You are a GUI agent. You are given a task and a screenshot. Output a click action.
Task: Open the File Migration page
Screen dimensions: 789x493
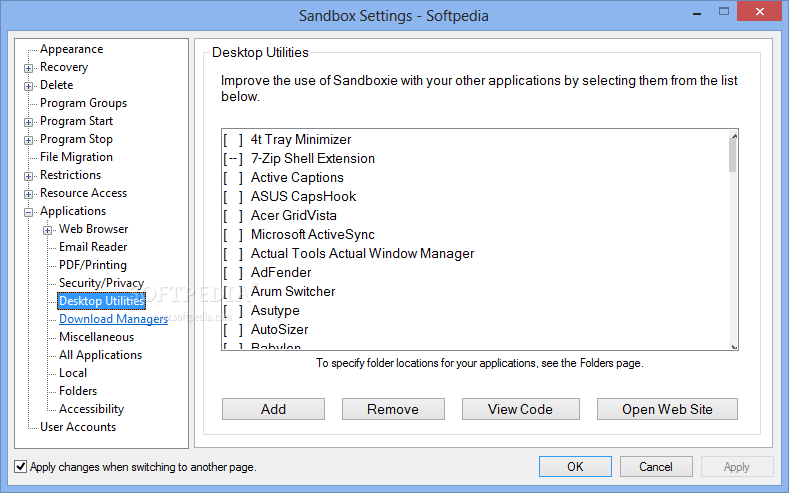pos(76,157)
